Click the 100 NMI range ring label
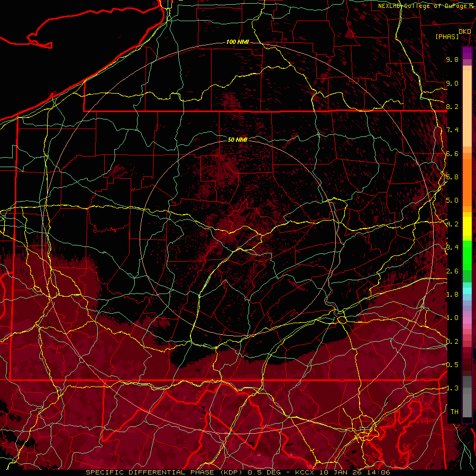Screen dimensions: 476x476 click(237, 42)
